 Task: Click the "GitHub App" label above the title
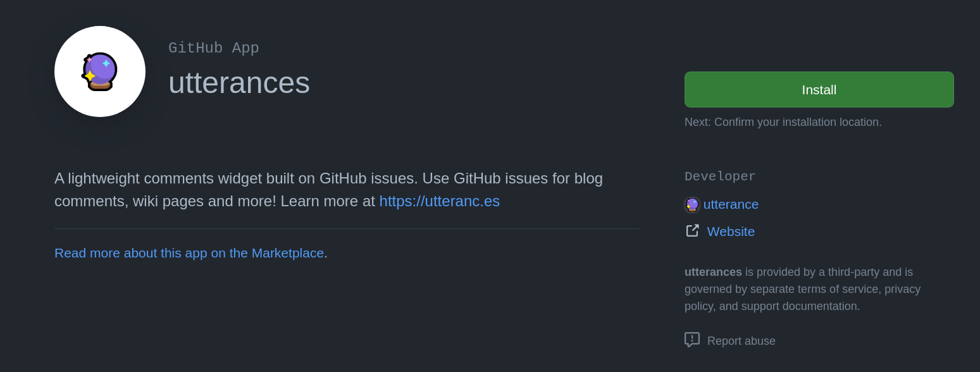[213, 48]
